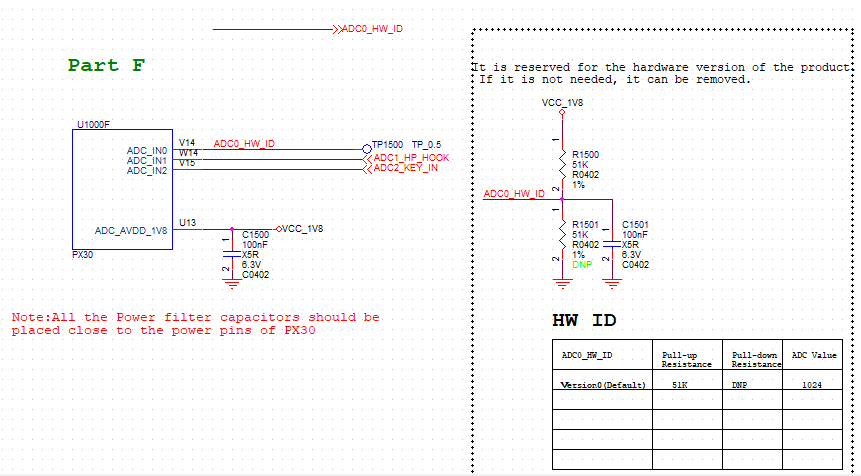
Task: Click pin number W14
Action: tap(188, 153)
